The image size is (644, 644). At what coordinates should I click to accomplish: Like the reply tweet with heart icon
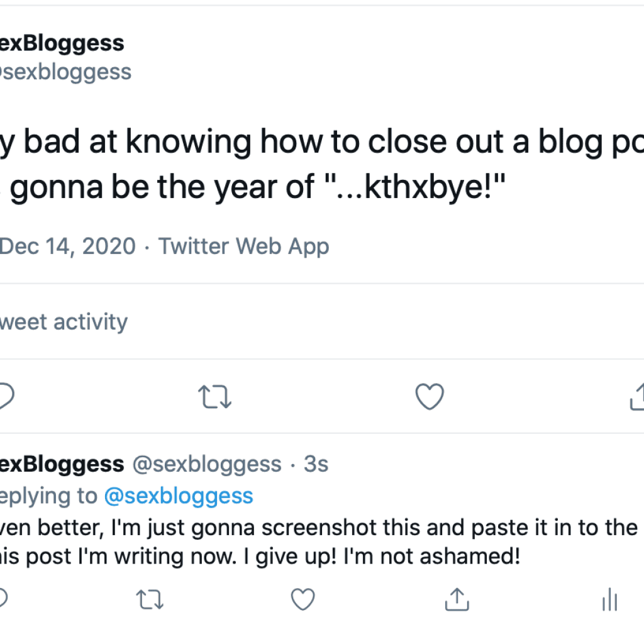click(x=303, y=599)
